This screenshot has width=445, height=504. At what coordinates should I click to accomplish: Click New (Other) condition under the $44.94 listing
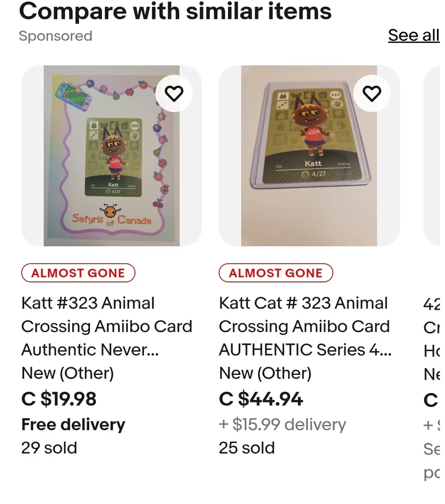(265, 373)
